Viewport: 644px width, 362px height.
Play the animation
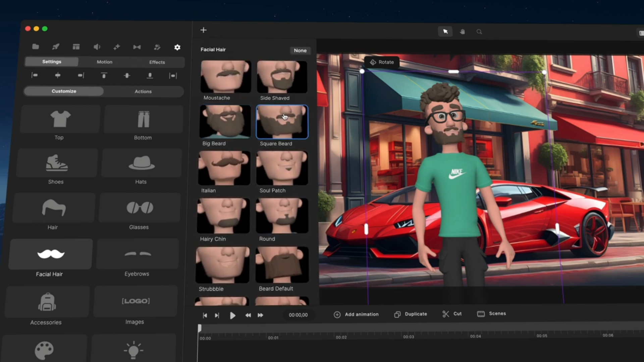(x=232, y=315)
